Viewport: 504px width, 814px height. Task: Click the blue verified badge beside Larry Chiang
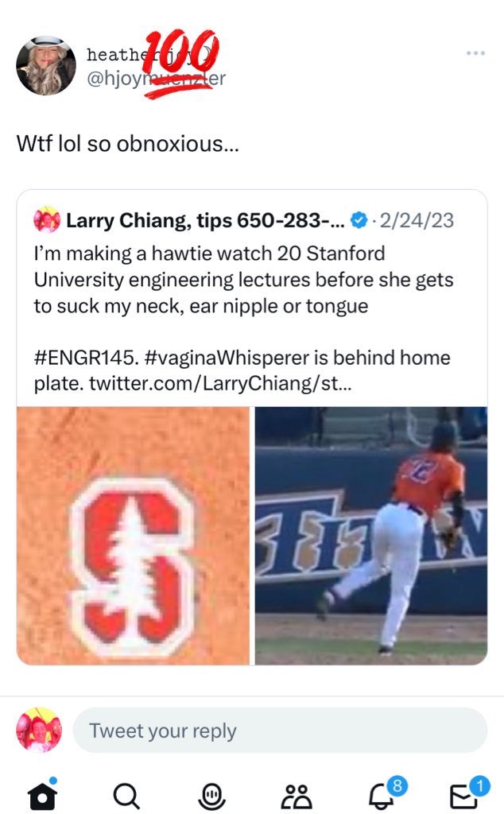pyautogui.click(x=359, y=220)
